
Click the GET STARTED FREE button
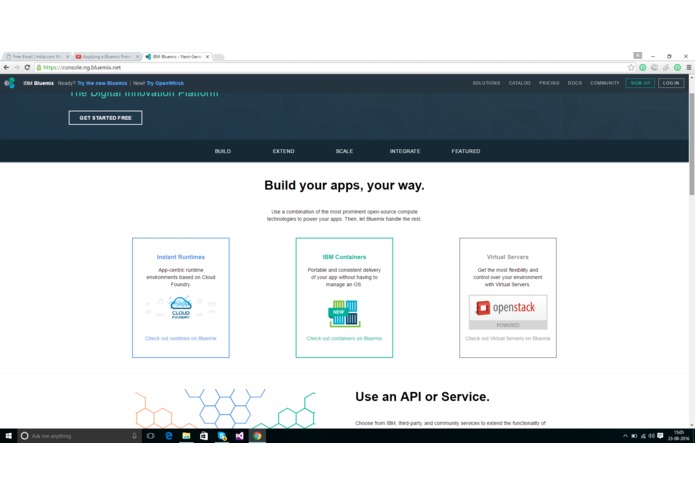click(105, 118)
